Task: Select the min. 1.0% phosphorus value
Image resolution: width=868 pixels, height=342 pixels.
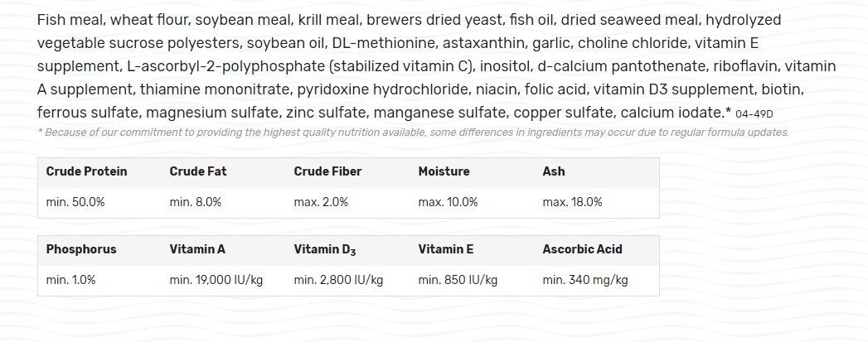Action: (71, 280)
